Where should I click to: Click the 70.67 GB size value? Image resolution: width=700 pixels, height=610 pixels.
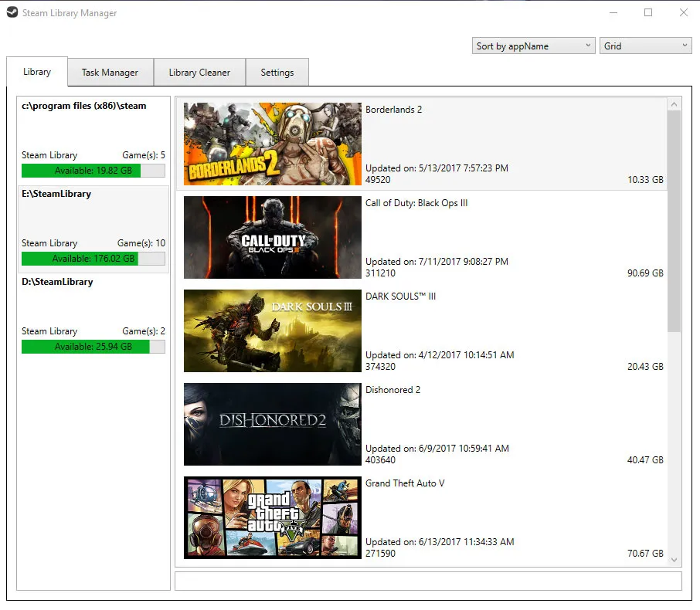coord(646,554)
